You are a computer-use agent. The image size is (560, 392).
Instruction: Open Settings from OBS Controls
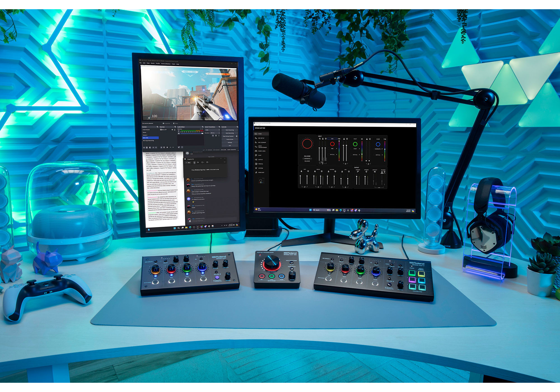(230, 143)
